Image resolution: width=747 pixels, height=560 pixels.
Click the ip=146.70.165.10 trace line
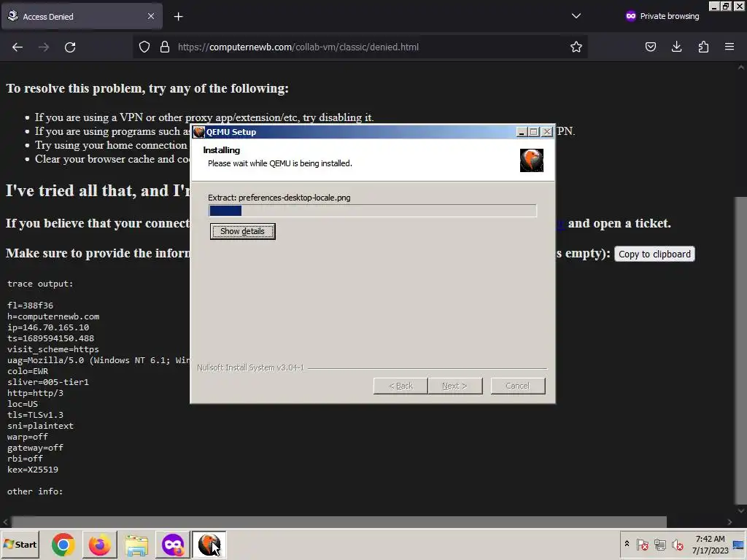click(48, 327)
